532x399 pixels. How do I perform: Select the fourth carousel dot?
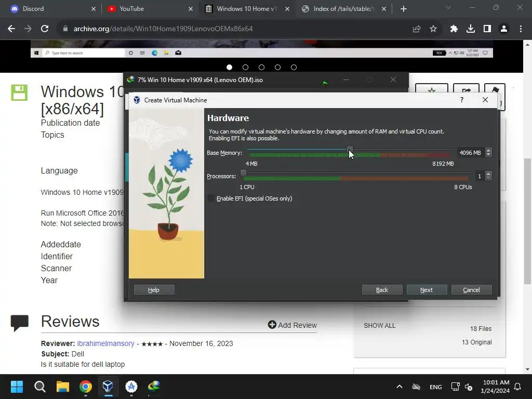277,67
